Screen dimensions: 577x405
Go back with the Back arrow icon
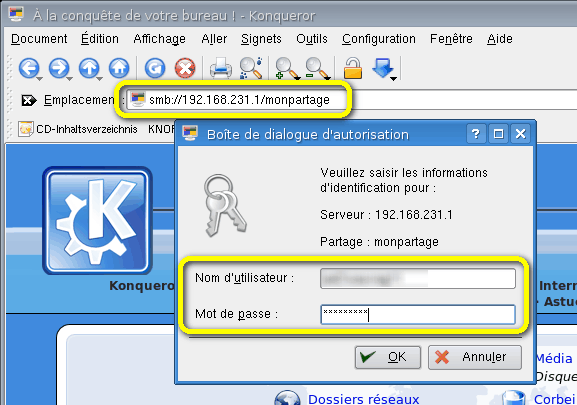pos(29,68)
